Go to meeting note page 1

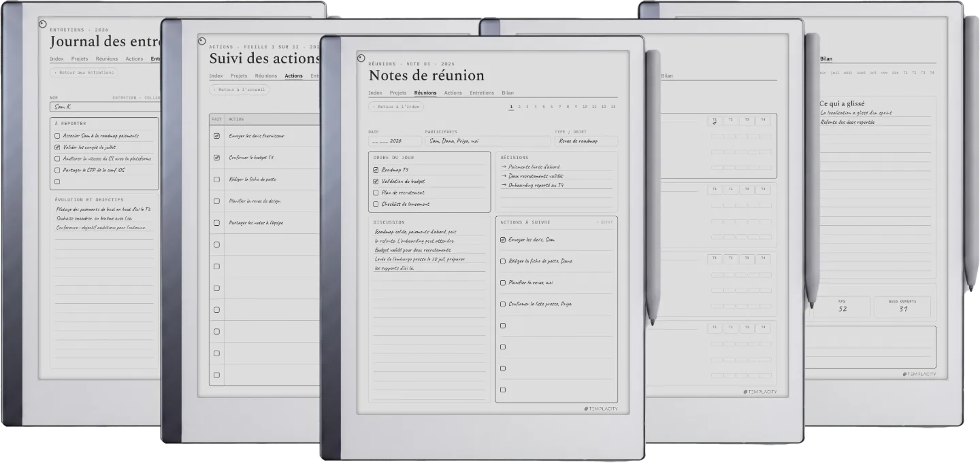[511, 107]
